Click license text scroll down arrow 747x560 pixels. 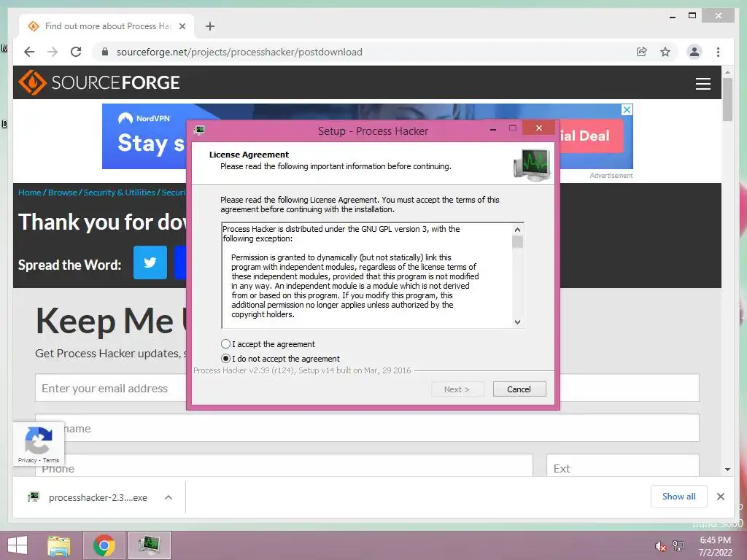point(517,322)
